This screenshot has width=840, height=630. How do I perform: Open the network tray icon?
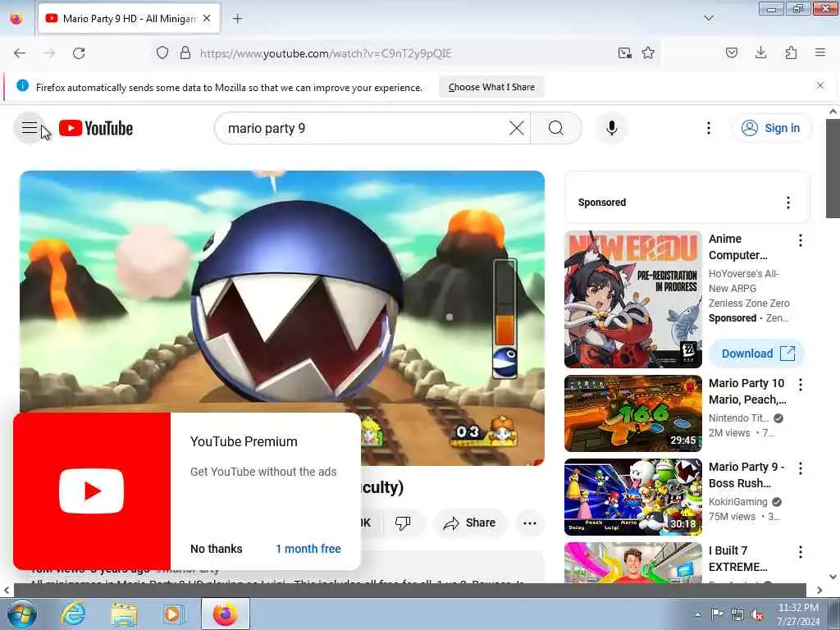737,614
